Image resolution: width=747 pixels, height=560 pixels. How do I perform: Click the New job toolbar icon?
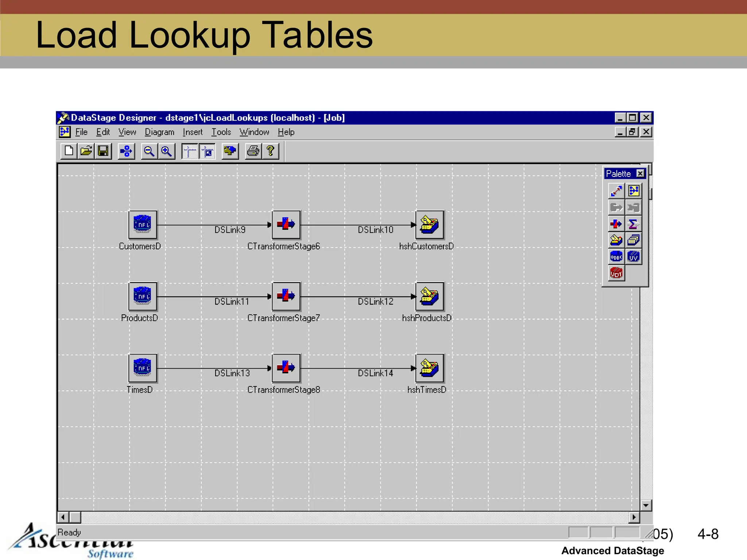(x=69, y=151)
